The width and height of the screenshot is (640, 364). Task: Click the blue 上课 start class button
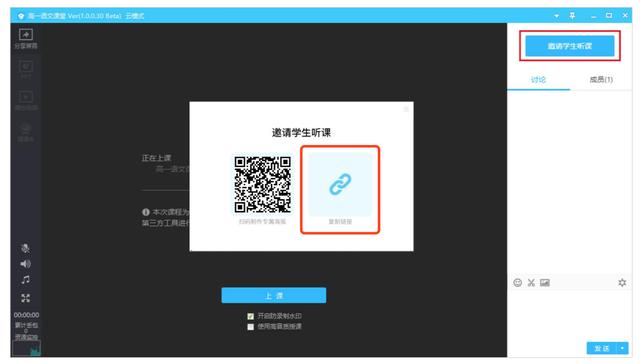coord(273,295)
